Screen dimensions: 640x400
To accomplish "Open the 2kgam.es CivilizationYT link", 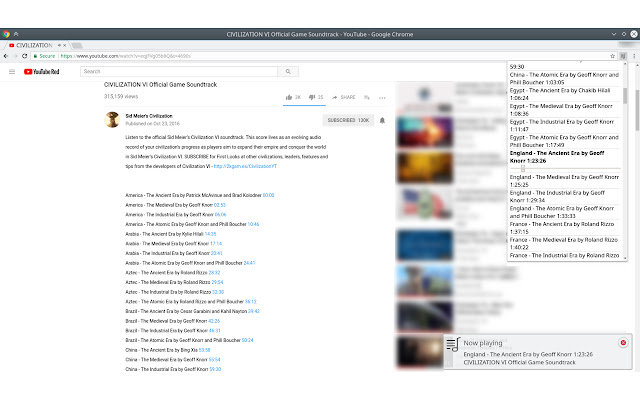I will 245,166.
